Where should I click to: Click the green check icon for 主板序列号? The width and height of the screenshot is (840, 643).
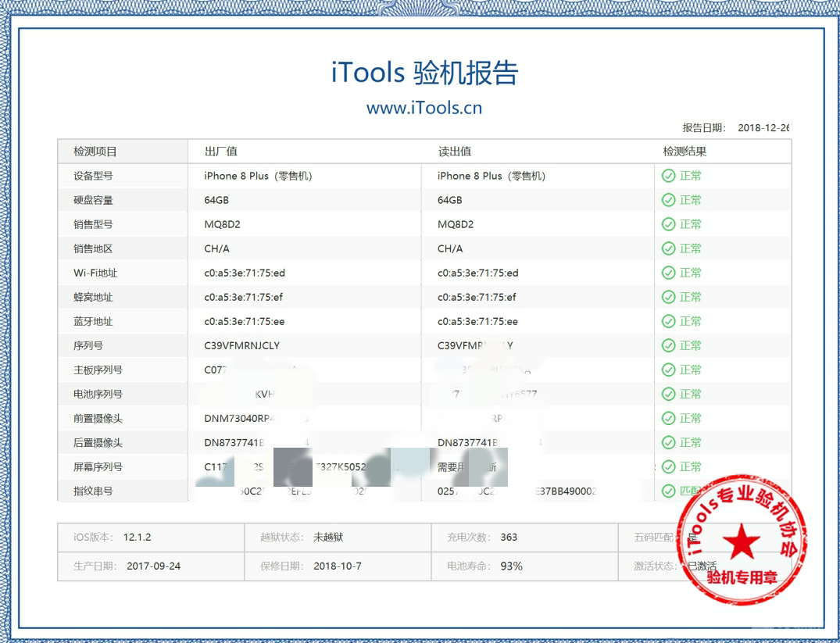point(668,370)
